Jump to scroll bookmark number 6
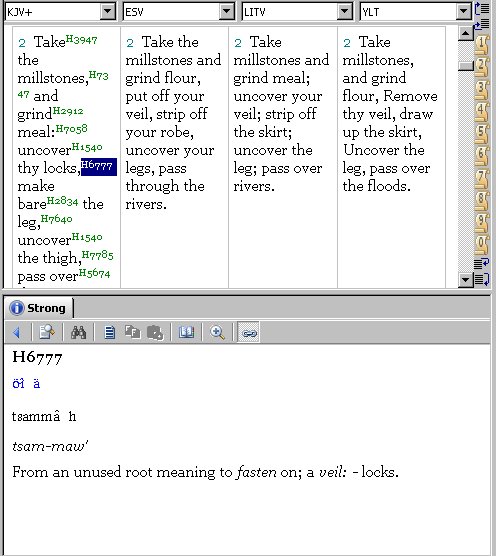Viewport: 496px width, 556px height. (x=481, y=156)
